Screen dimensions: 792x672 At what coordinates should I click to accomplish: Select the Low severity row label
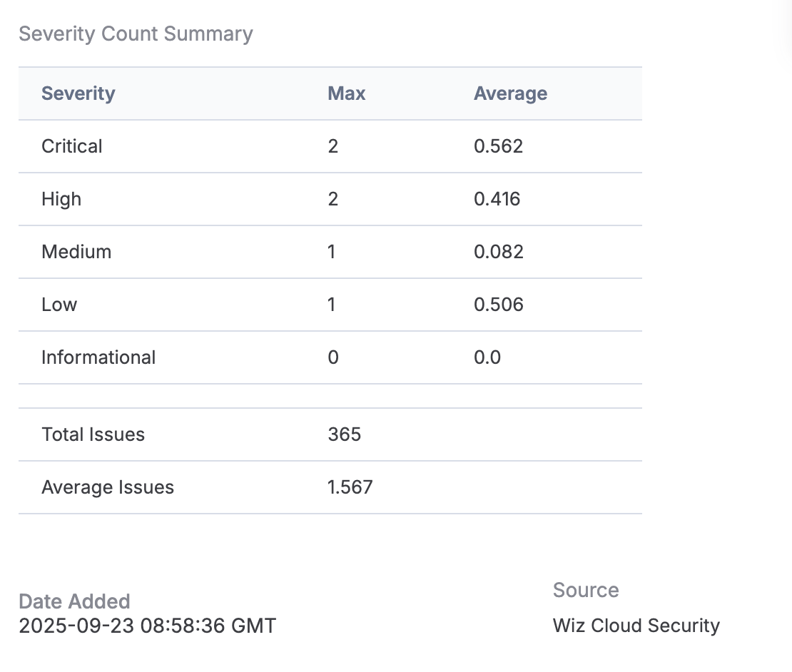59,305
